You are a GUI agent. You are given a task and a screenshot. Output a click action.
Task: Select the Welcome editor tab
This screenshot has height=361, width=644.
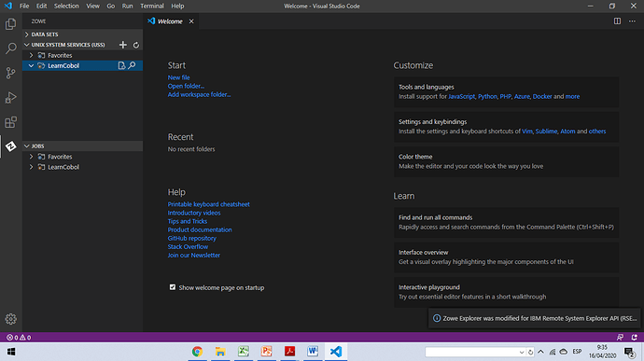coord(171,21)
